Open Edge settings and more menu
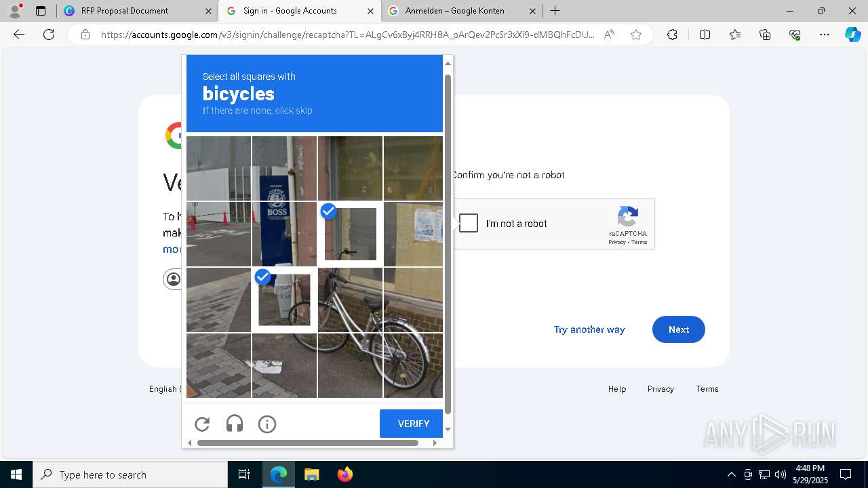Screen dimensions: 868x488 tap(825, 35)
